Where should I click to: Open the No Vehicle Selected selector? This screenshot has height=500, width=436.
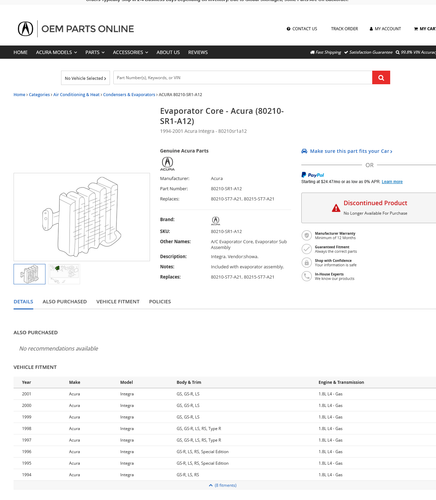tap(85, 78)
